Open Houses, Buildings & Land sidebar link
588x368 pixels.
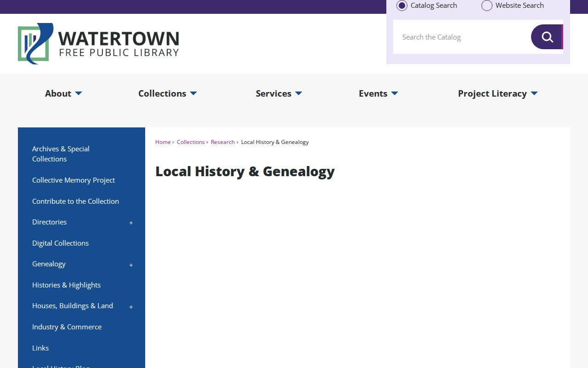pos(73,305)
